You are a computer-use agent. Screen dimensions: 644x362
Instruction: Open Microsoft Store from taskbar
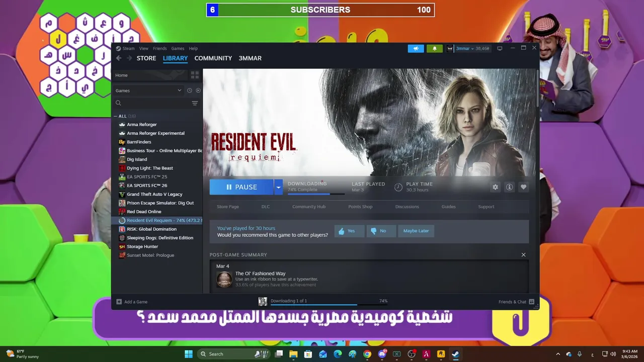click(308, 354)
